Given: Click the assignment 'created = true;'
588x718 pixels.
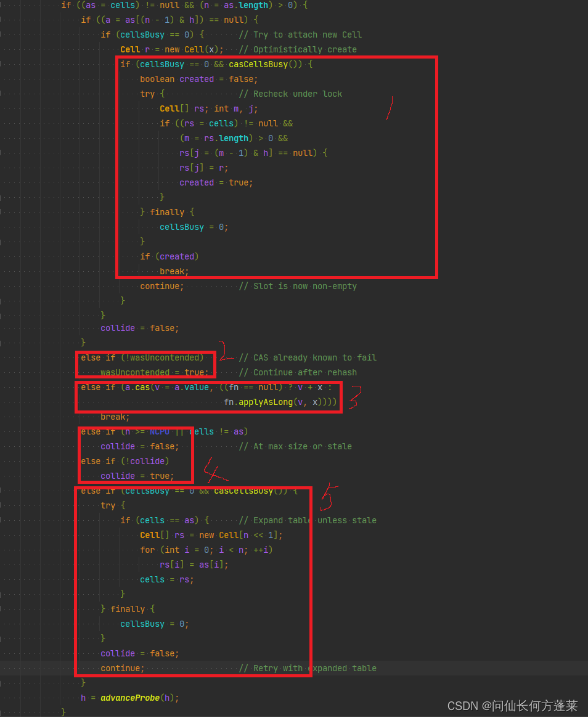Looking at the screenshot, I should [x=216, y=182].
